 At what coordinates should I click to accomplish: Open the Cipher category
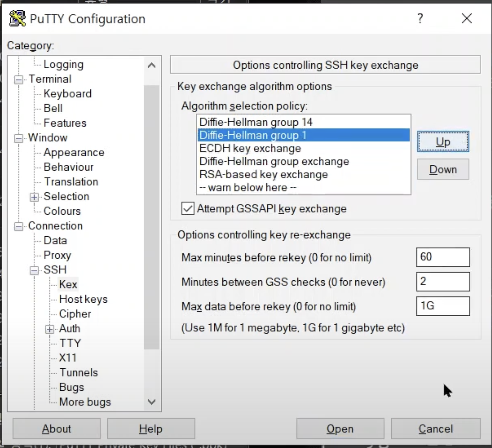tap(75, 314)
